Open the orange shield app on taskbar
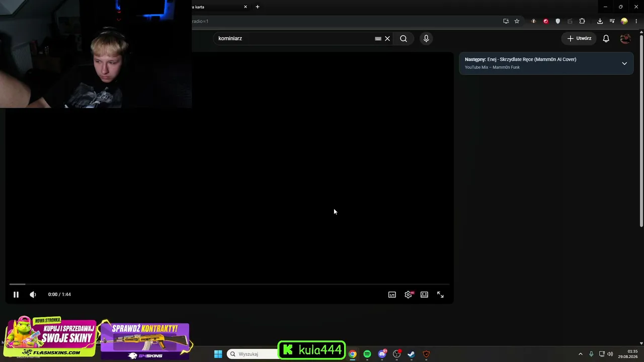Viewport: 644px width, 362px height. click(426, 354)
